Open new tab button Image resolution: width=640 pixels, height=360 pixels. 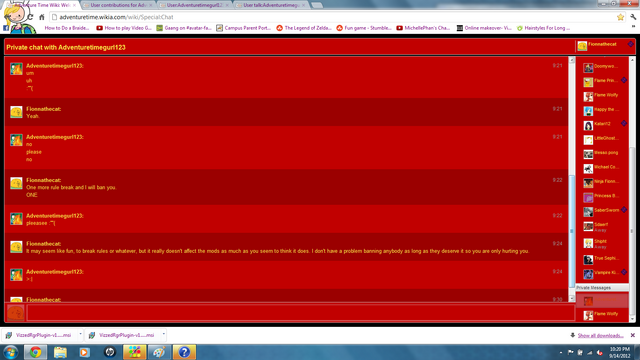[x=317, y=5]
